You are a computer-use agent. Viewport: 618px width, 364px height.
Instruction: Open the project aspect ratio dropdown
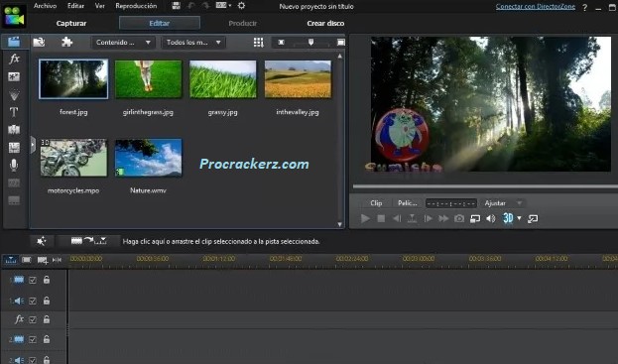coord(223,6)
